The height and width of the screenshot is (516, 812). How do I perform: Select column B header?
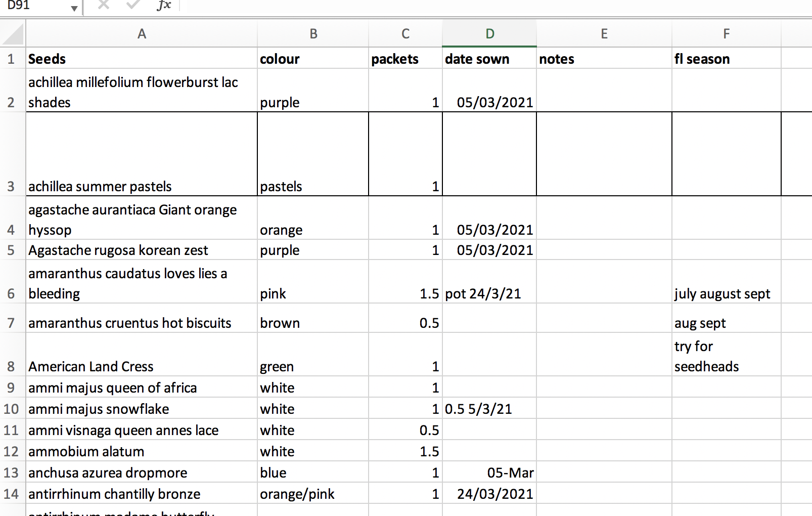click(x=313, y=34)
